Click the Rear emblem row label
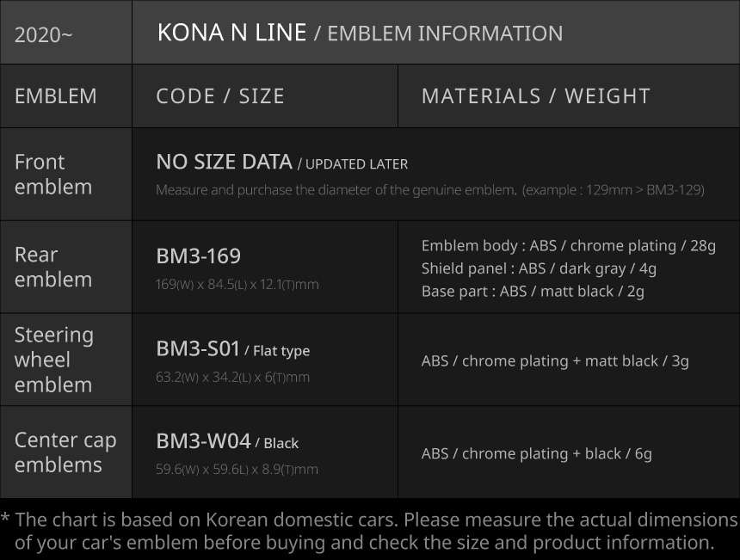The height and width of the screenshot is (560, 740). pyautogui.click(x=53, y=267)
